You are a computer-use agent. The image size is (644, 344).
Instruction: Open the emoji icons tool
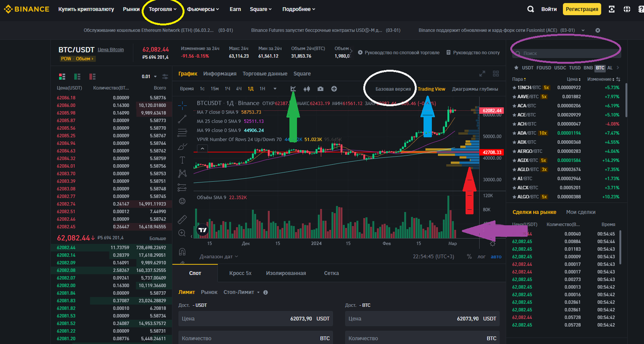(x=182, y=201)
